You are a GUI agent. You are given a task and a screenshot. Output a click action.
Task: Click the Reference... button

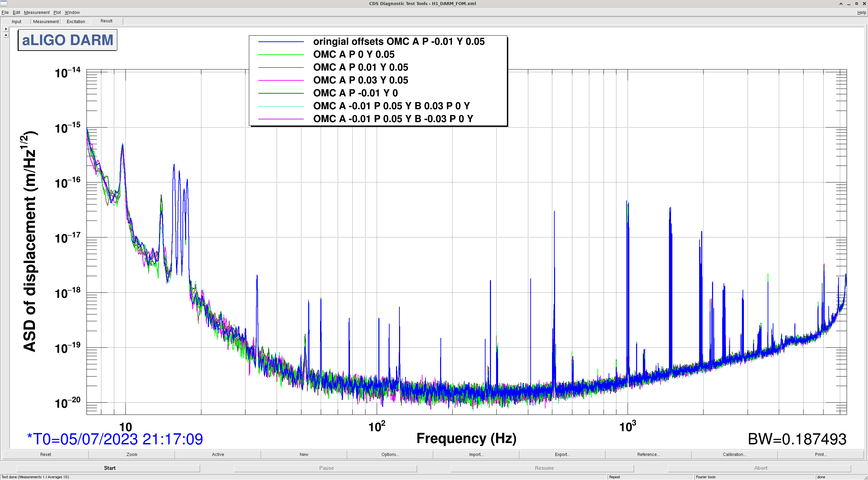pos(648,455)
